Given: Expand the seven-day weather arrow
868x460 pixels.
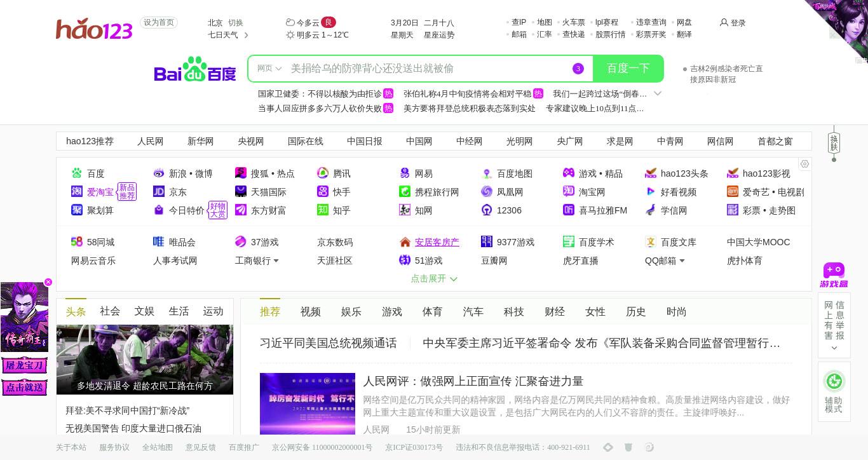Looking at the screenshot, I should (x=246, y=35).
